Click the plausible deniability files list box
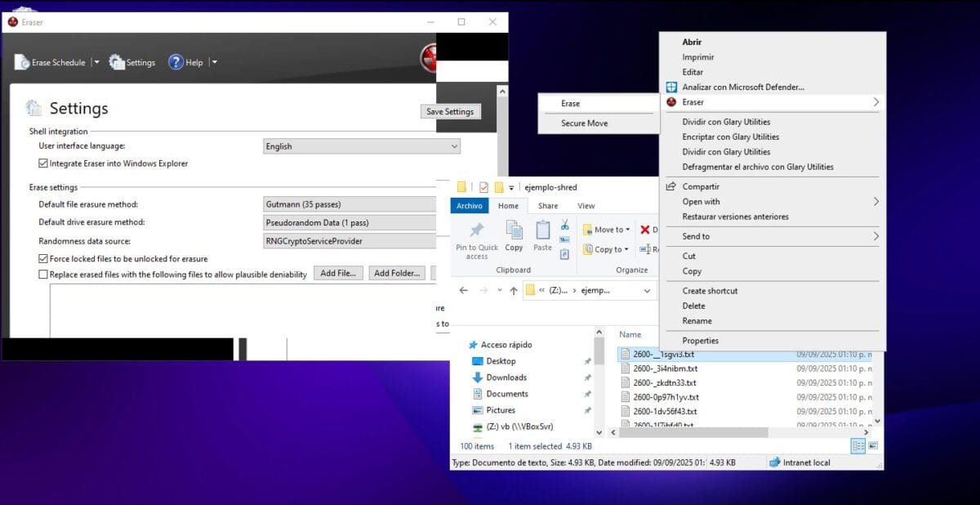The image size is (980, 505). pos(243,311)
